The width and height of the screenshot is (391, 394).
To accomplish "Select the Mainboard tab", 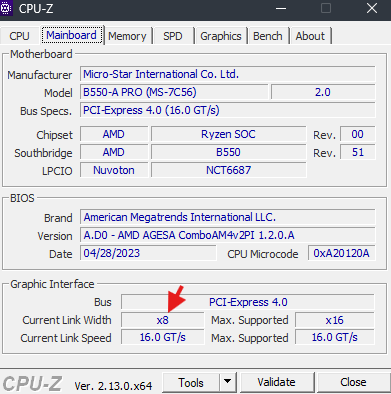I will pos(72,35).
